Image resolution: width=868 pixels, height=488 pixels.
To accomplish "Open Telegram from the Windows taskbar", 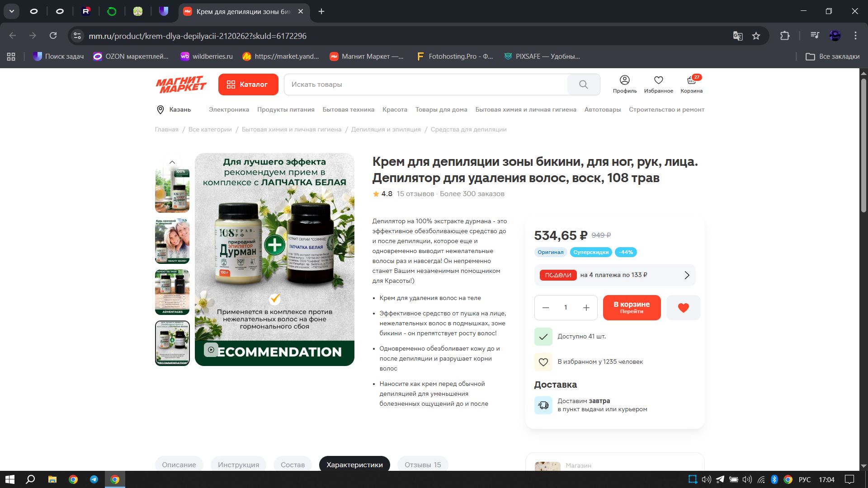I will click(94, 479).
